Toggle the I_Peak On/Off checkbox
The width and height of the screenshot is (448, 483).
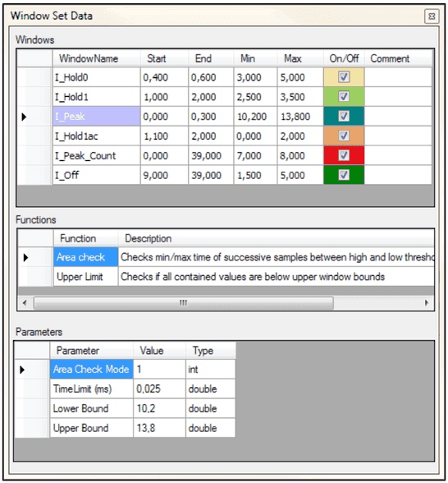[x=343, y=116]
